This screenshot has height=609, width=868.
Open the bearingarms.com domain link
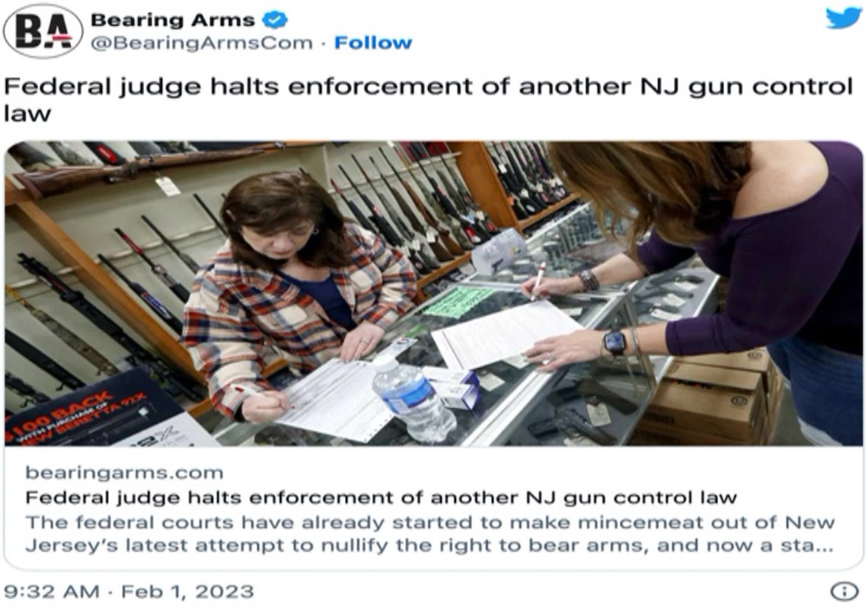tap(125, 473)
